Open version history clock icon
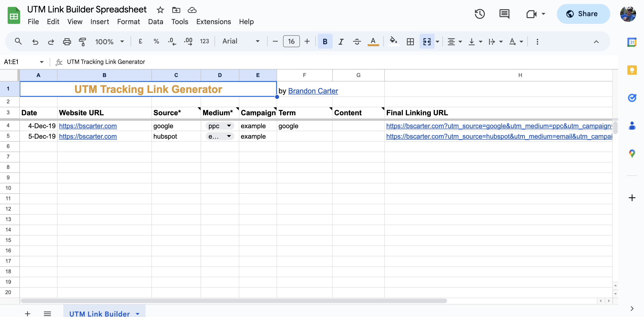Viewport: 644px width, 317px height. click(479, 14)
